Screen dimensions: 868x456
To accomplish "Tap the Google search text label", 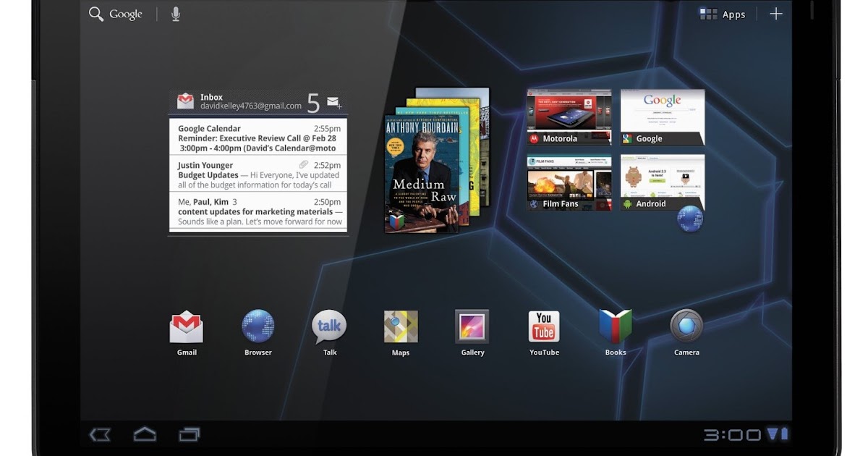I will [x=126, y=14].
